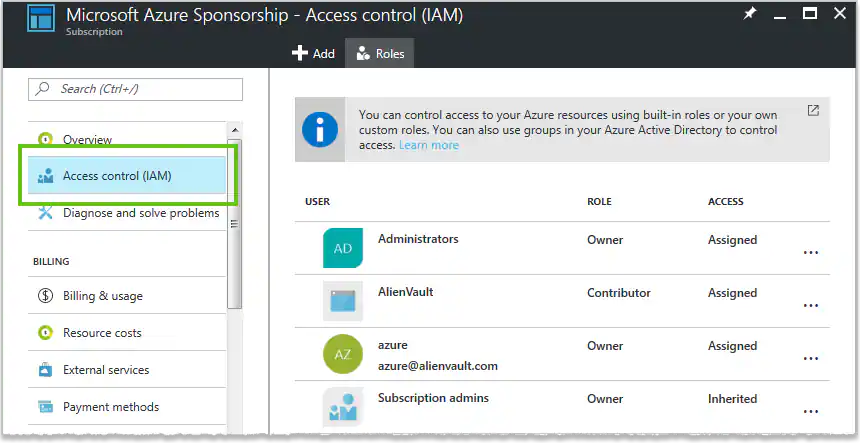Click the Access control people icon
This screenshot has height=443, width=860.
click(x=46, y=176)
